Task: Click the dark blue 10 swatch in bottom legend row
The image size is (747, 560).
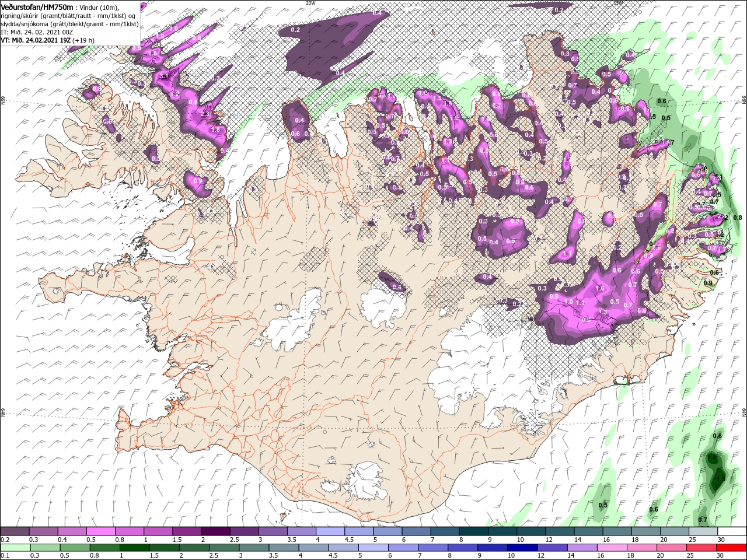Action: pos(522,548)
